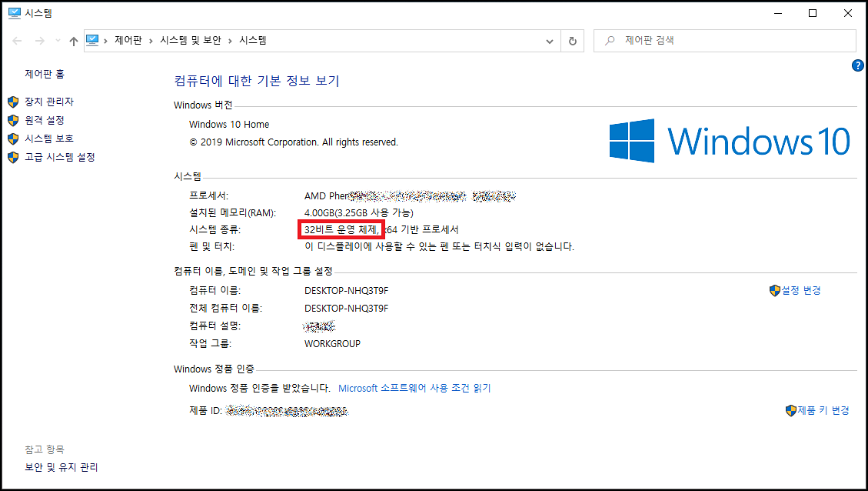Click computer name DESKTOP-NHQ3T9F beside 컴퓨터 이름

347,290
